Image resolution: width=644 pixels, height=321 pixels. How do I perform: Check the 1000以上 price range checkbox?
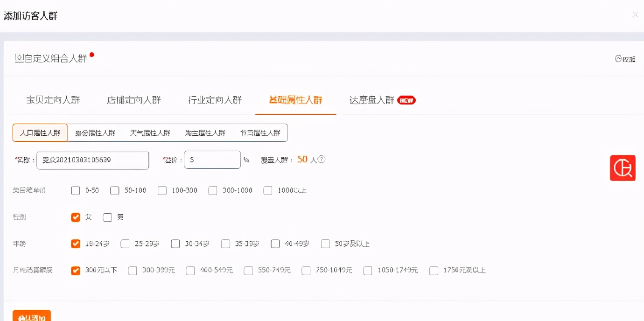(268, 190)
